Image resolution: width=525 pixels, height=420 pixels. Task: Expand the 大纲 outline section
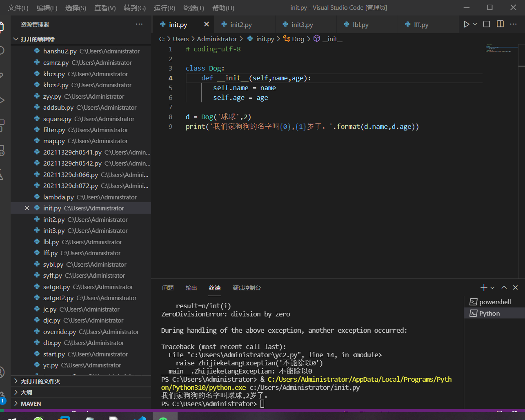click(27, 392)
